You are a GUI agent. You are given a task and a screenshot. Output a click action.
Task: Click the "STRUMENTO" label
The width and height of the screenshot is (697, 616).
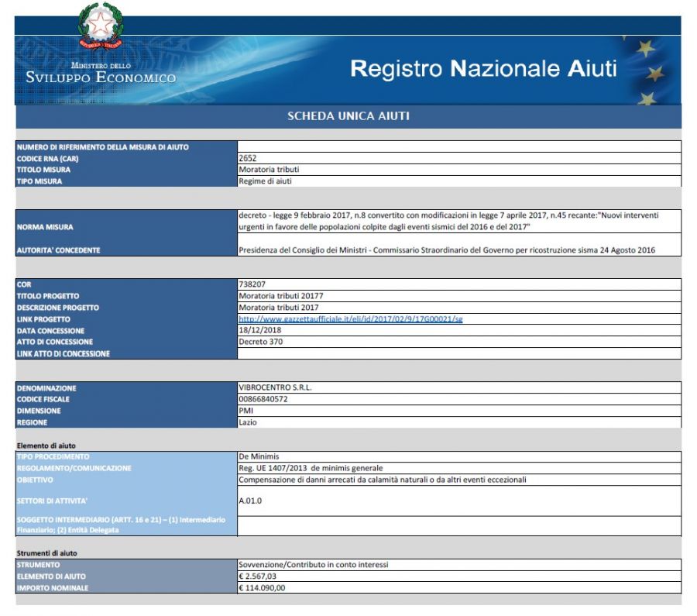tap(38, 565)
